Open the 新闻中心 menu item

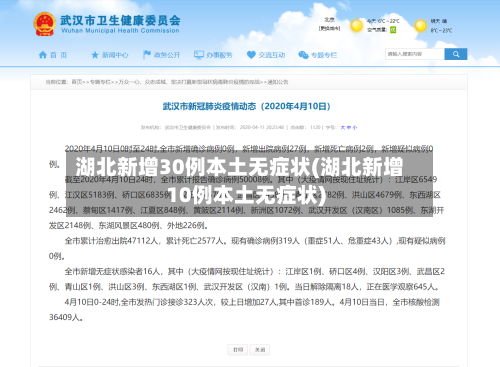click(115, 55)
